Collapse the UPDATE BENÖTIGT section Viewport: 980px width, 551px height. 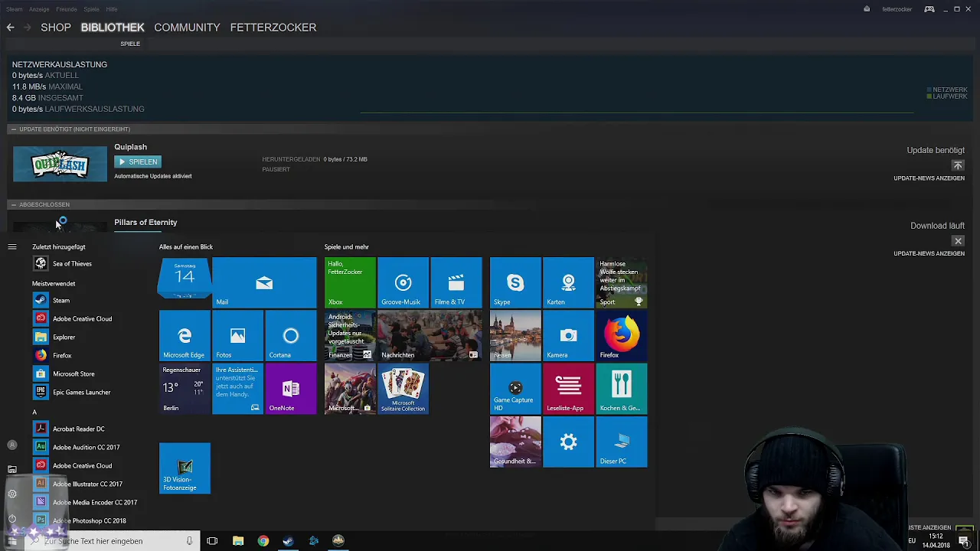[x=13, y=129]
